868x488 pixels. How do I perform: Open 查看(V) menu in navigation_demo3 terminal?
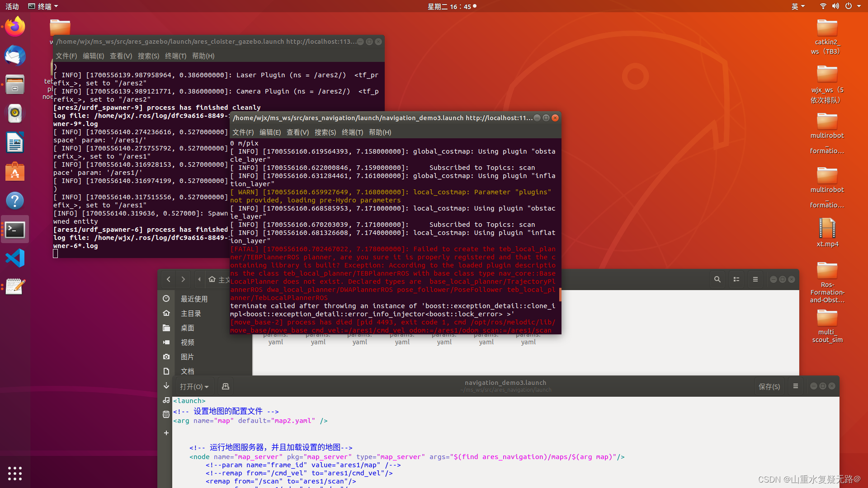297,132
